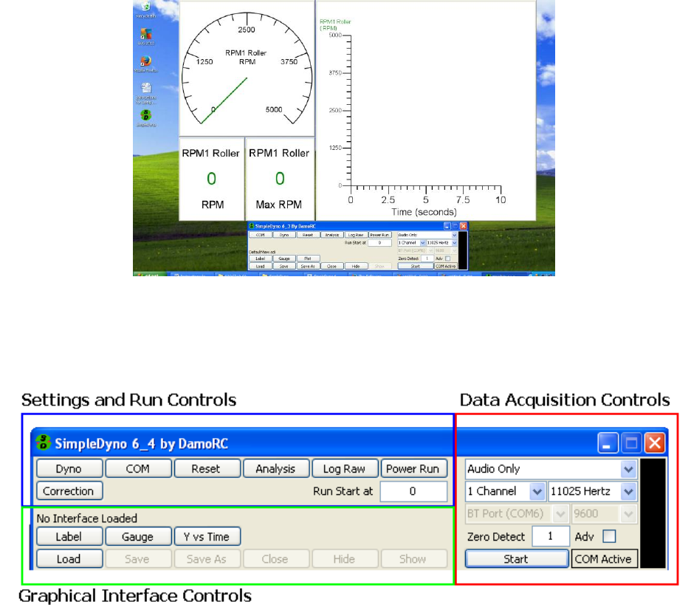Click Power Run in the enlarged 6_4 panel
Image resolution: width=691 pixels, height=616 pixels.
coord(413,469)
